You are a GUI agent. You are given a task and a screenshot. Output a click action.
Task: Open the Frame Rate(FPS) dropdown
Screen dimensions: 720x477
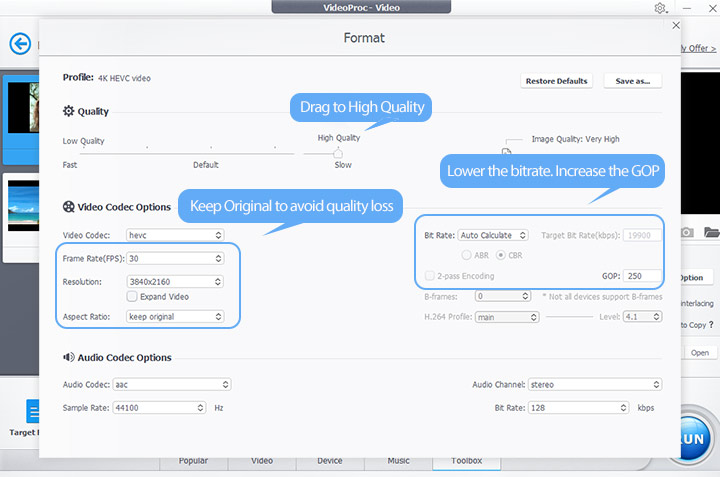coord(175,258)
